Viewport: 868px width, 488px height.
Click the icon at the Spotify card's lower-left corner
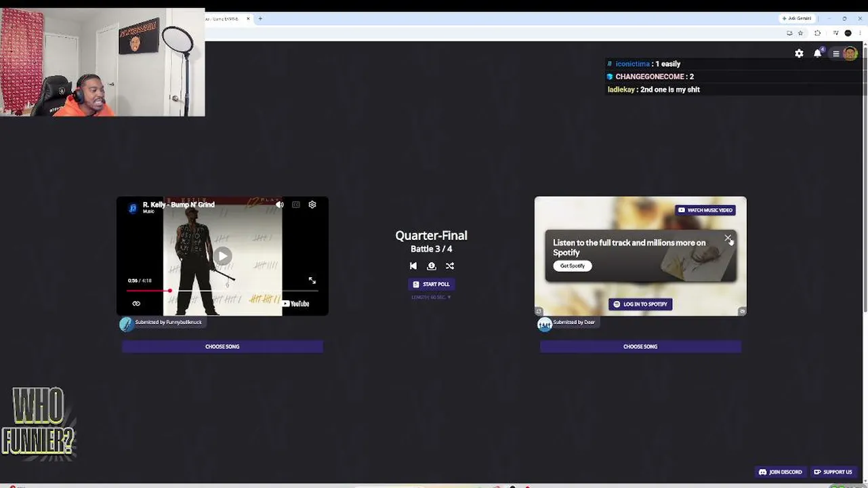pos(539,312)
